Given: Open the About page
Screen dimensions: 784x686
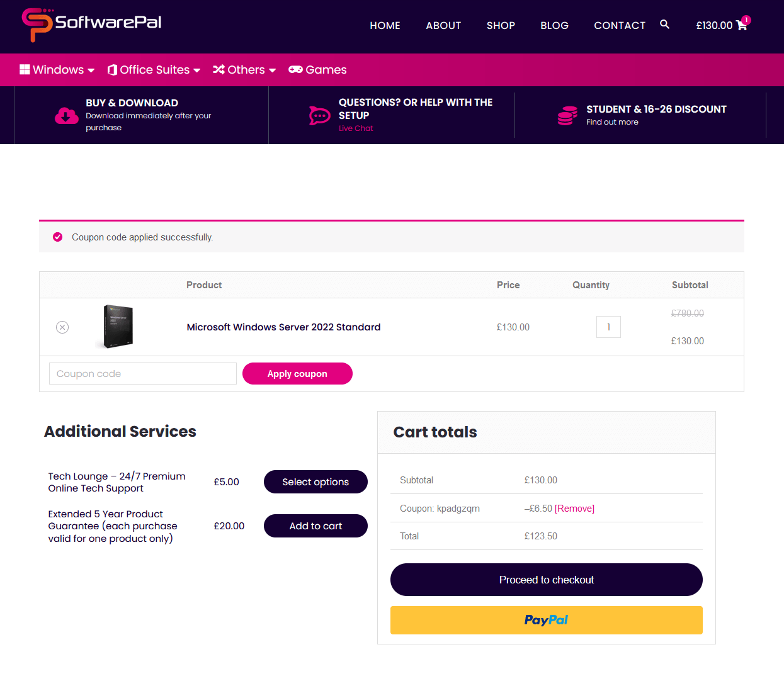Looking at the screenshot, I should (x=443, y=25).
